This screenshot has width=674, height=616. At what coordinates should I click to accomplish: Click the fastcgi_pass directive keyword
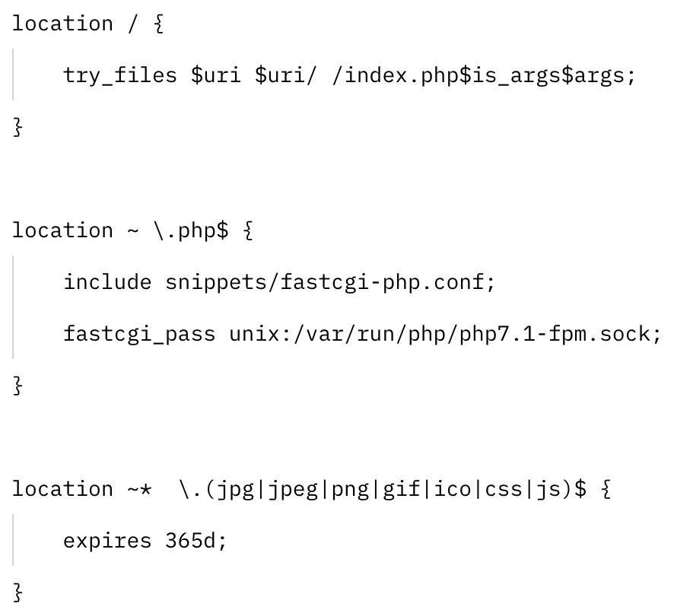[x=139, y=334]
